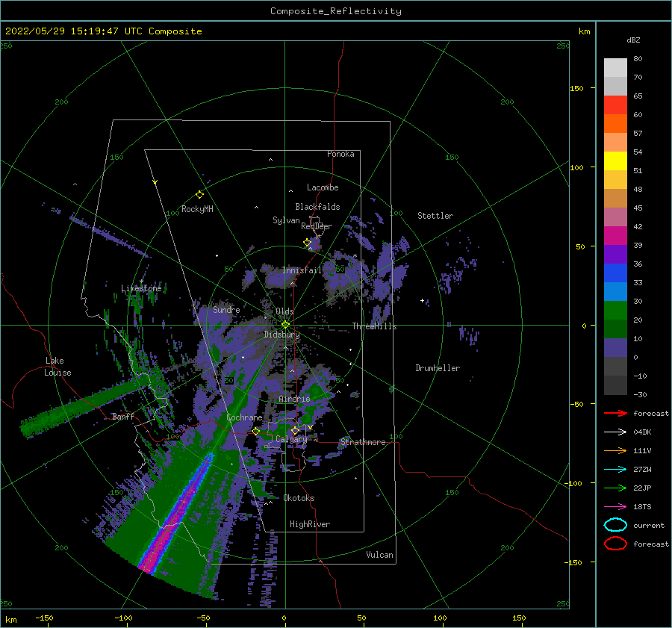Click the yellow radar center marker at Olds
Viewport: 672px width, 628px height.
point(285,325)
